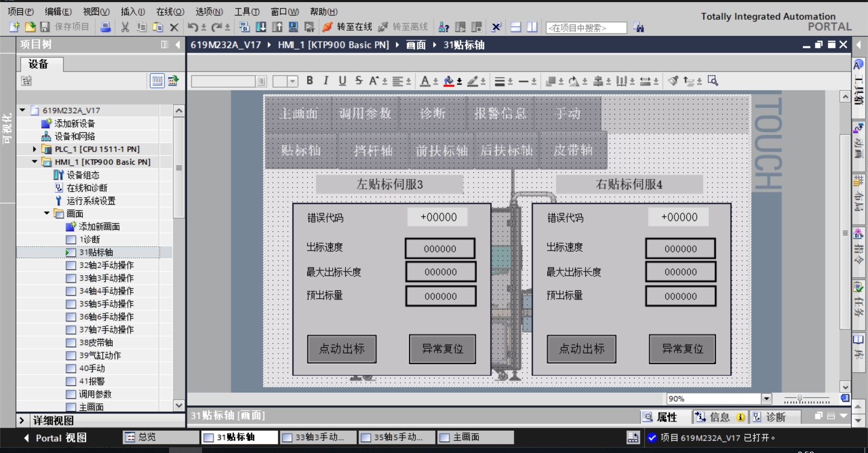Collapse the 619M232A_V17 project node
The height and width of the screenshot is (453, 868).
[23, 110]
